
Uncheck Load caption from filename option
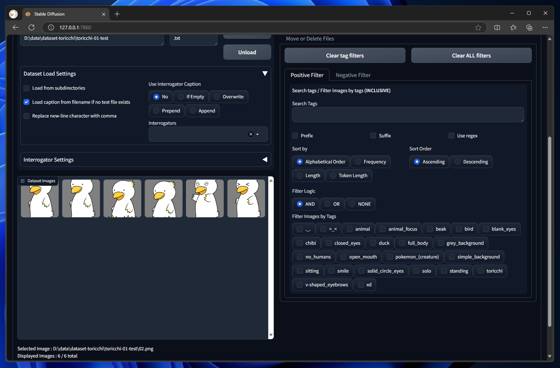click(x=26, y=102)
